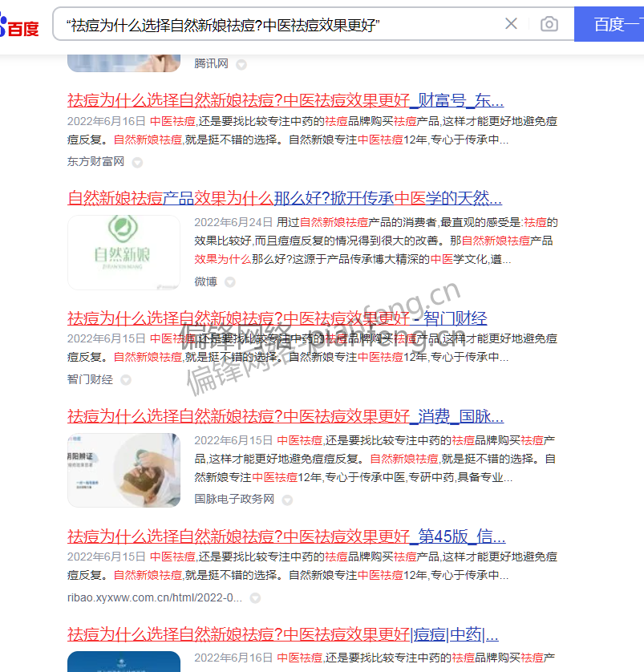Image resolution: width=644 pixels, height=672 pixels.
Task: Click the 国脉电子政务网 source label
Action: point(234,499)
